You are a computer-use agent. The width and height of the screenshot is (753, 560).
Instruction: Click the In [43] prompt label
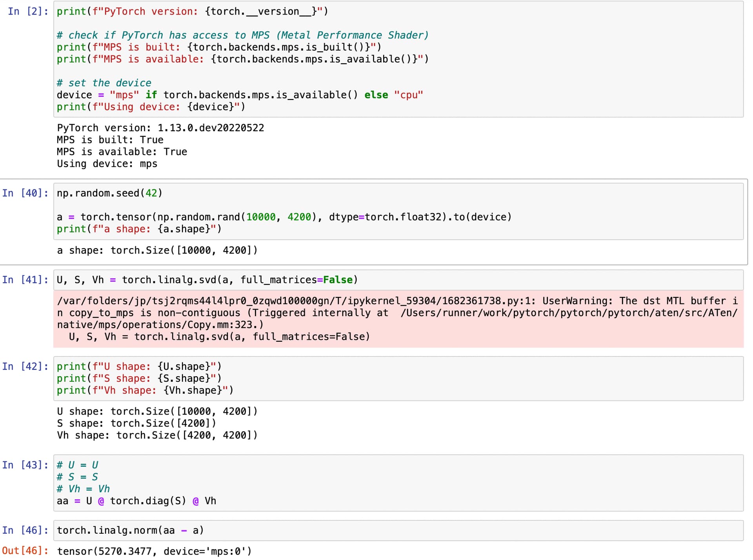point(25,465)
